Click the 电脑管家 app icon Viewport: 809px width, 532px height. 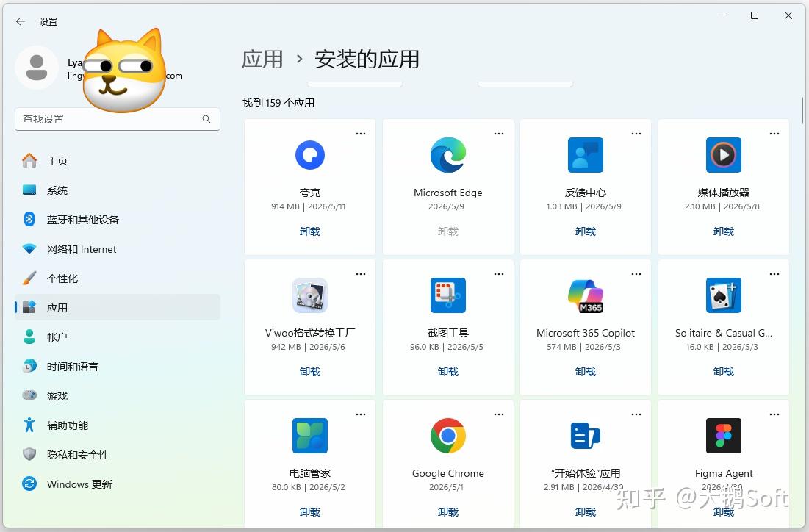click(x=309, y=436)
